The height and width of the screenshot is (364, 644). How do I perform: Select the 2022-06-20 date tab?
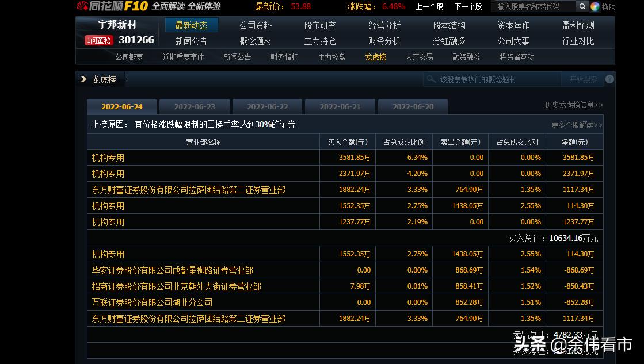pos(413,106)
